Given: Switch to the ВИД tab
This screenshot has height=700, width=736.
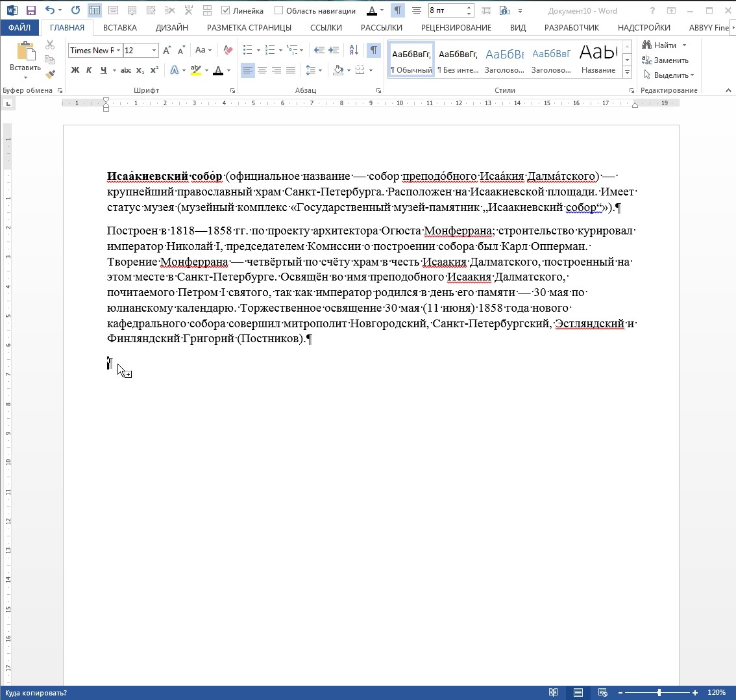Looking at the screenshot, I should click(x=518, y=28).
